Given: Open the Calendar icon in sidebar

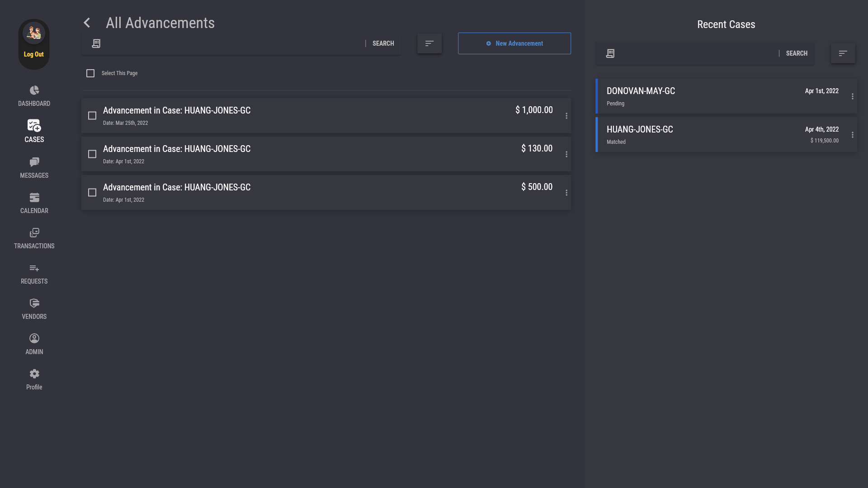Looking at the screenshot, I should point(34,198).
